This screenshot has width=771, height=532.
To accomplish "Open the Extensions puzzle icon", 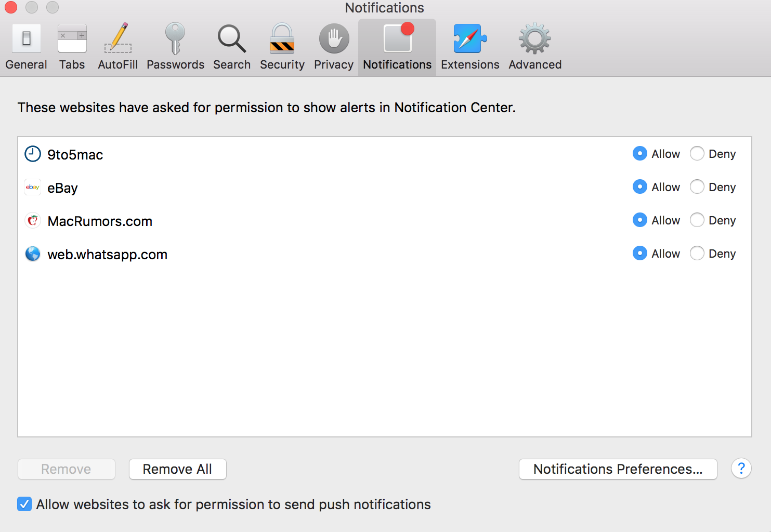I will [470, 38].
